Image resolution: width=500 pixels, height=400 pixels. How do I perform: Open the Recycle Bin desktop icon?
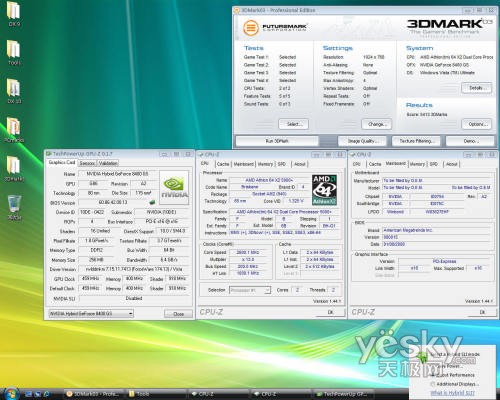tap(14, 207)
